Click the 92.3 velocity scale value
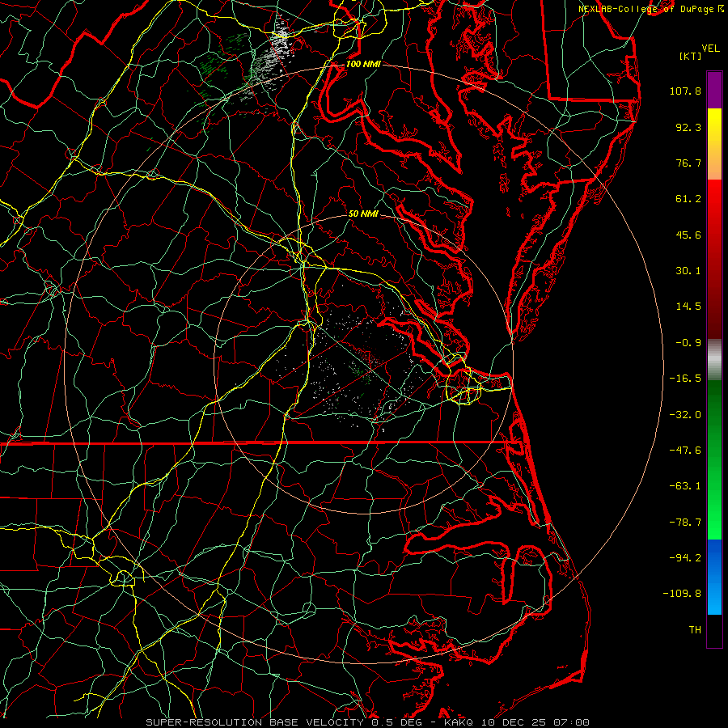728x728 pixels. coord(688,127)
